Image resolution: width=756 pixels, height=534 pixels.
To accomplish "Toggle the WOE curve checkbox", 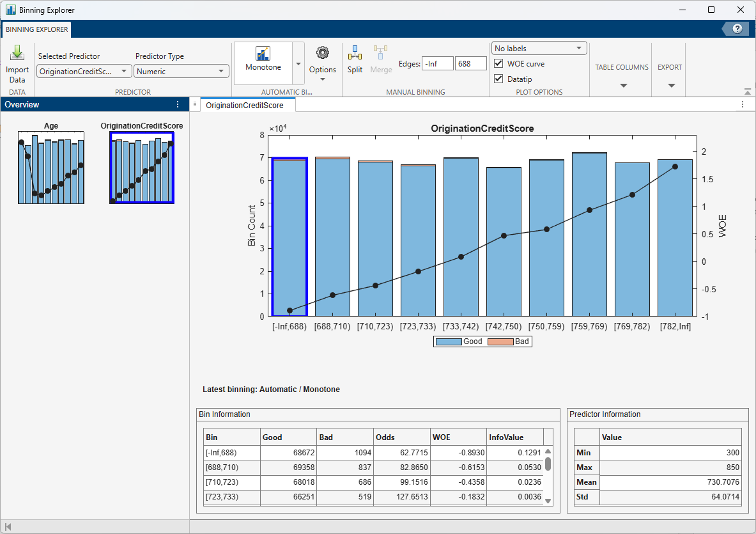I will (498, 64).
